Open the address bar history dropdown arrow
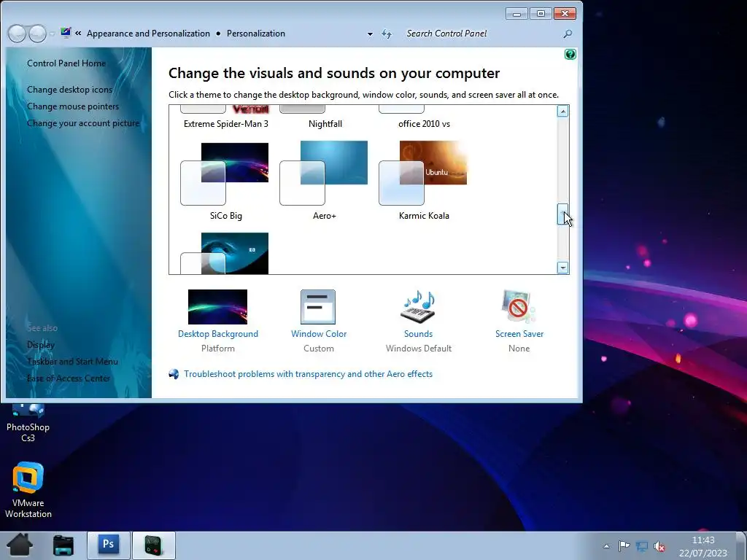Image resolution: width=747 pixels, height=560 pixels. pos(370,34)
